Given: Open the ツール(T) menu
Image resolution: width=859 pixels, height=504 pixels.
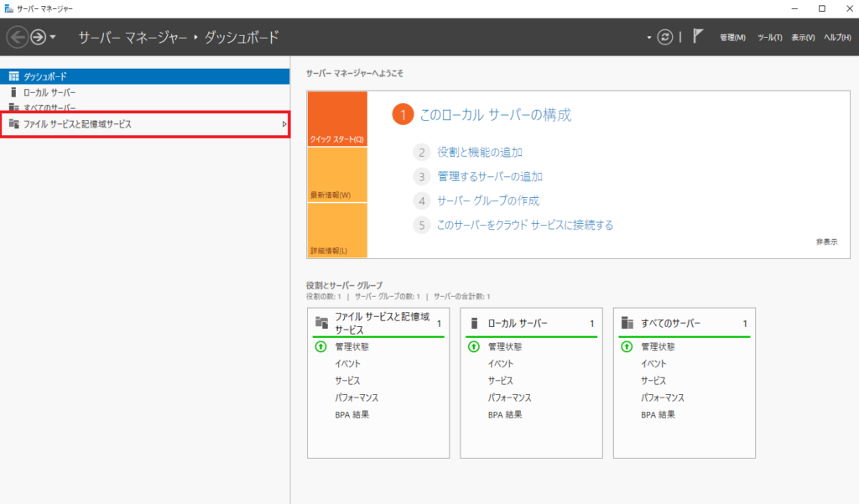Looking at the screenshot, I should click(x=769, y=38).
